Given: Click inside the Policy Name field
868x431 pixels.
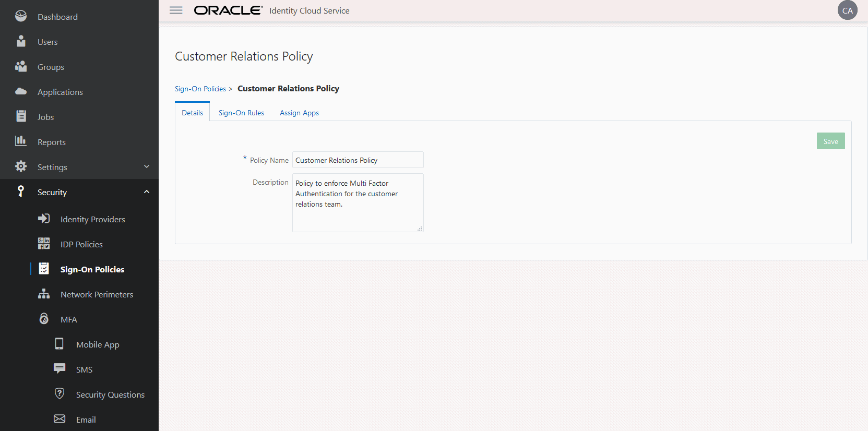Looking at the screenshot, I should (x=358, y=160).
